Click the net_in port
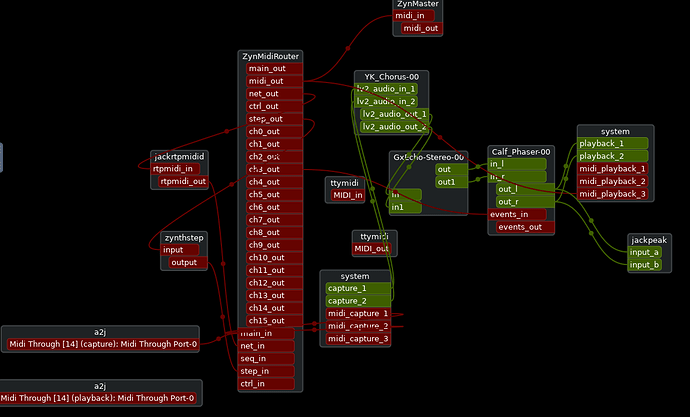Image resolution: width=690 pixels, height=417 pixels. pyautogui.click(x=266, y=346)
